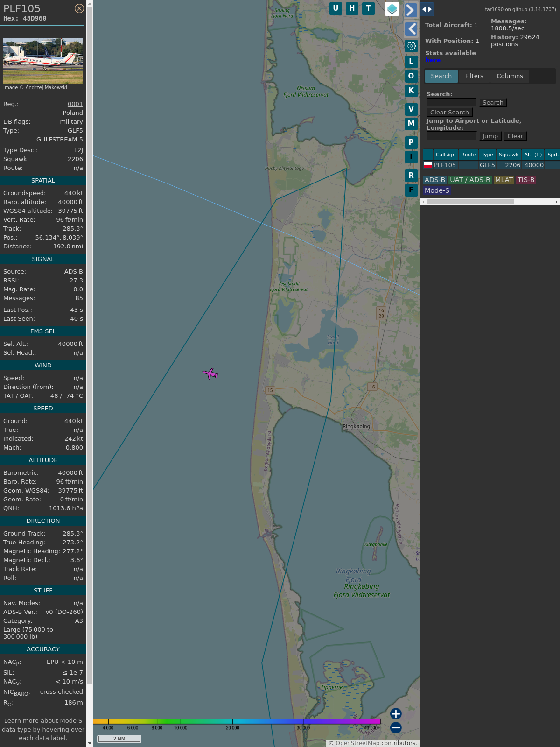Open the map layer switcher

tap(392, 9)
